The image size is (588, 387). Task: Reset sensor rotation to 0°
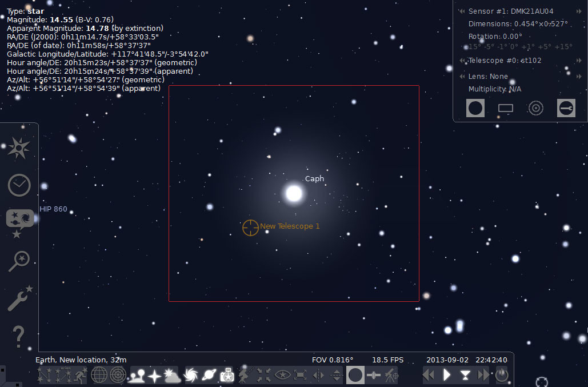[x=515, y=47]
